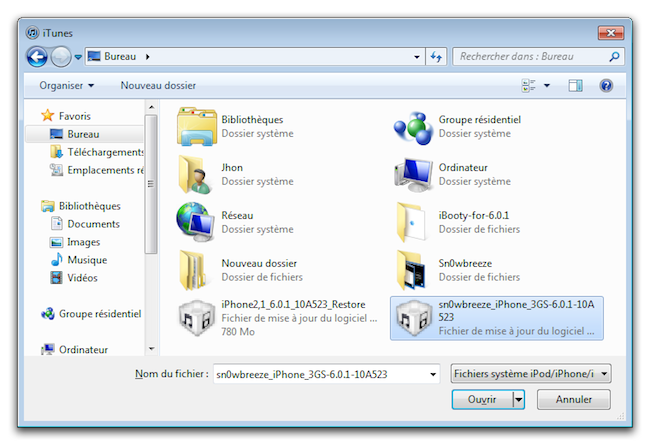The width and height of the screenshot is (650, 444).
Task: Select Bureau in the navigation pane
Action: [85, 134]
